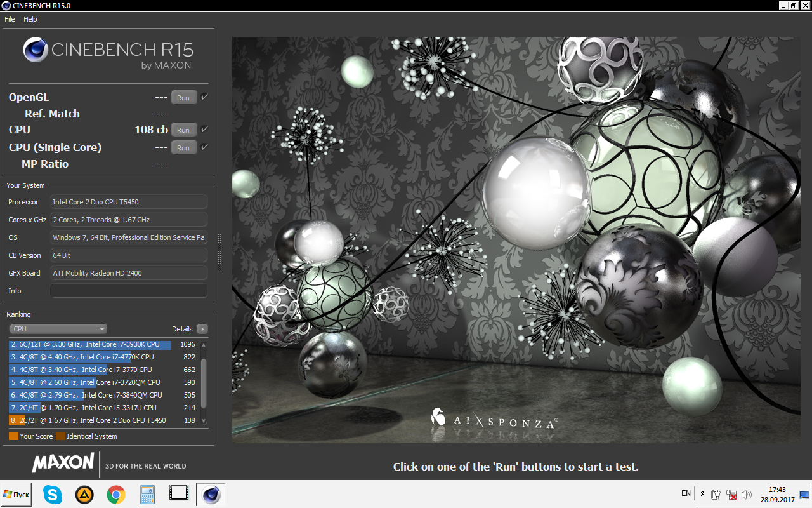This screenshot has height=508, width=812.
Task: Click the orange Your Score legend swatch
Action: (13, 436)
